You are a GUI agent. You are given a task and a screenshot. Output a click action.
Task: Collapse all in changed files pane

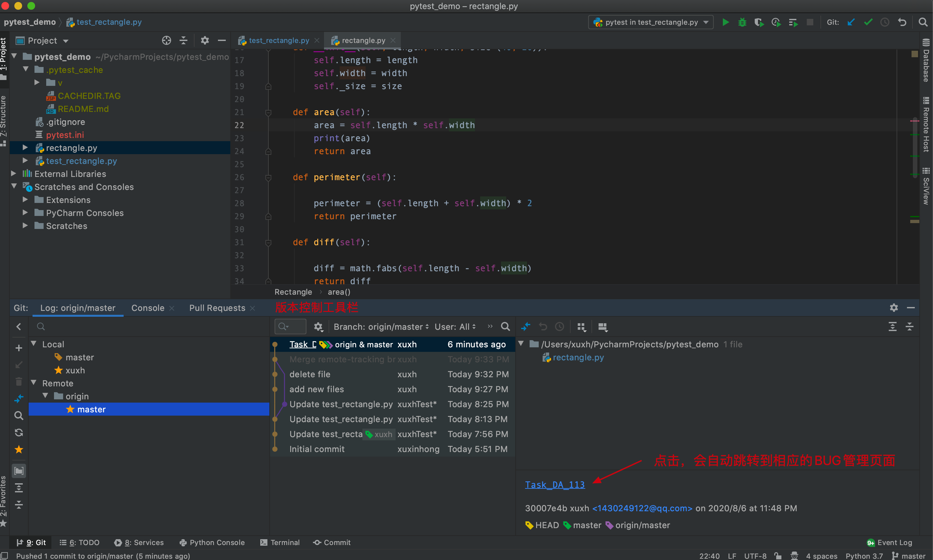point(909,327)
